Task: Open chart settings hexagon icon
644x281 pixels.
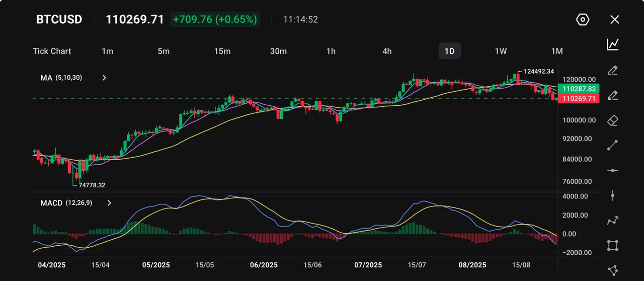Action: (582, 20)
